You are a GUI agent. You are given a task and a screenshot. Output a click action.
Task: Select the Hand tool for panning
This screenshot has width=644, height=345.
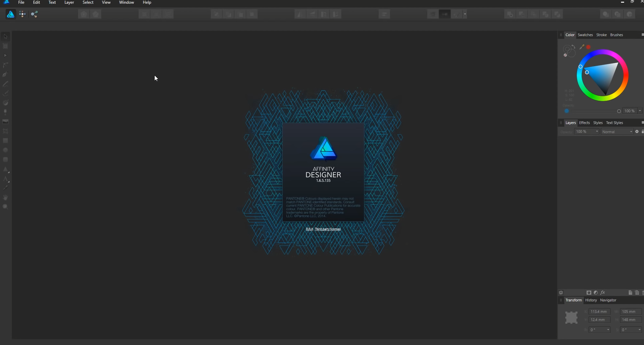click(6, 197)
